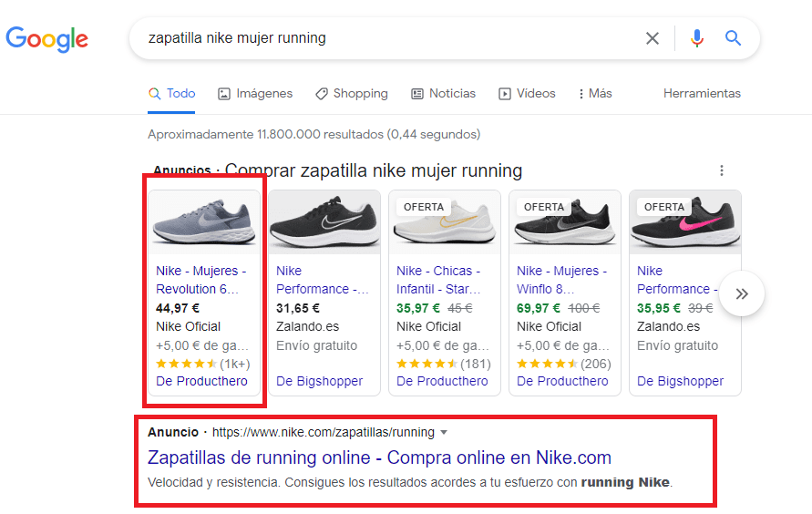Open the Shopping tab
Screen dimensions: 812x514
point(352,94)
